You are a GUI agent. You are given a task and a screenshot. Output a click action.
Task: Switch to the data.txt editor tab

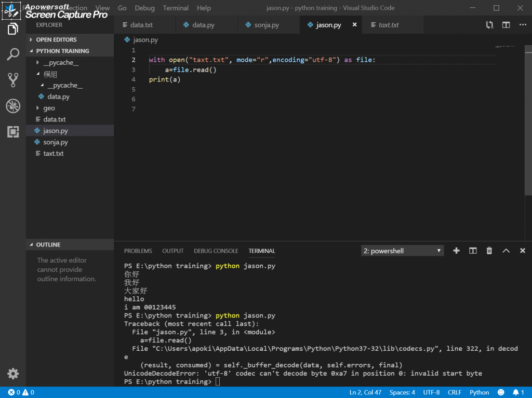coord(144,25)
